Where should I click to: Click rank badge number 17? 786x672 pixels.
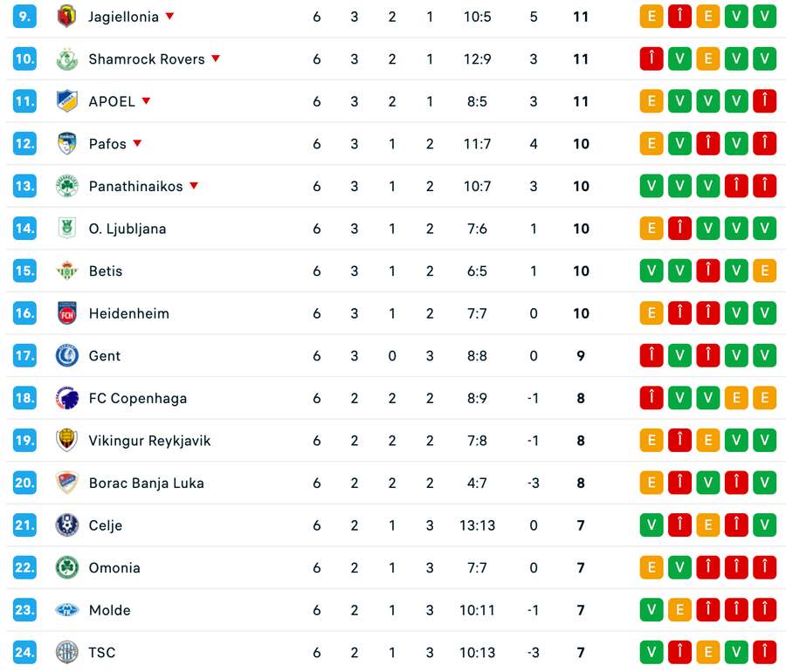(24, 356)
